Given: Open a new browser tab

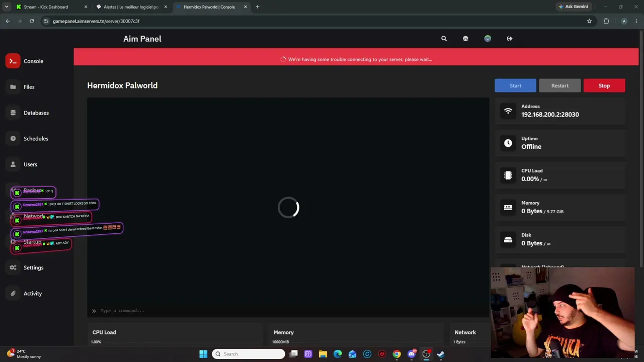Looking at the screenshot, I should tap(258, 7).
